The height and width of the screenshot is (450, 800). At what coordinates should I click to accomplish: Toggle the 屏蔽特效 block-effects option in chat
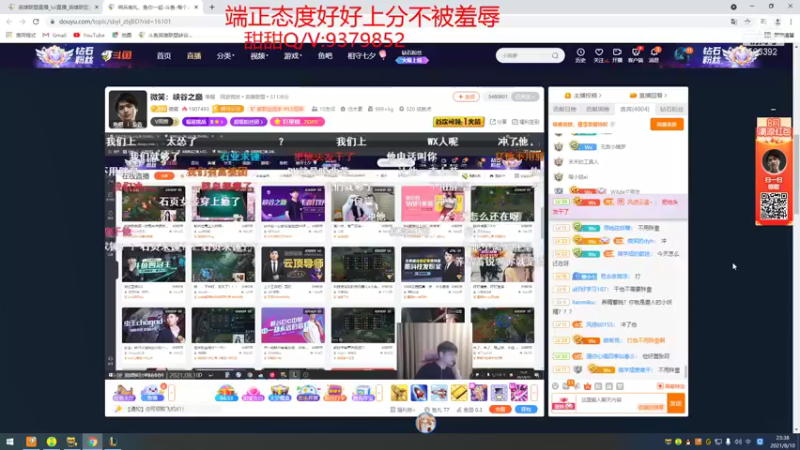[670, 386]
